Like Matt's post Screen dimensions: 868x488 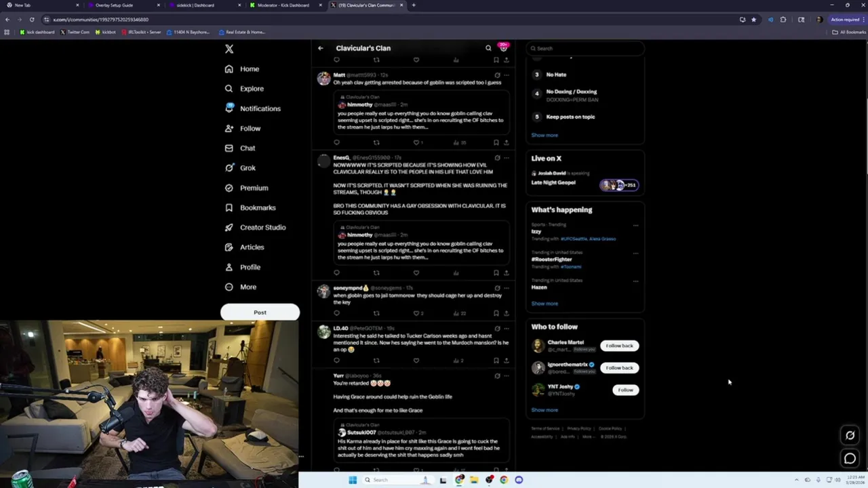(x=418, y=142)
